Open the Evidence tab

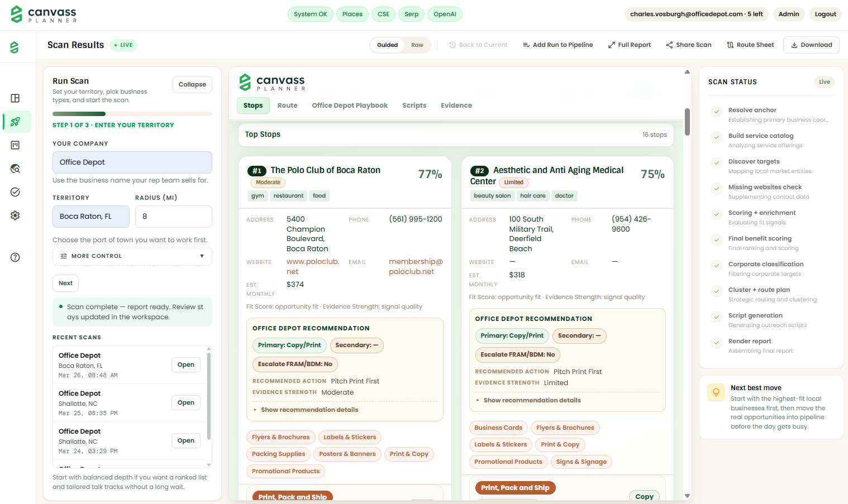pos(456,105)
